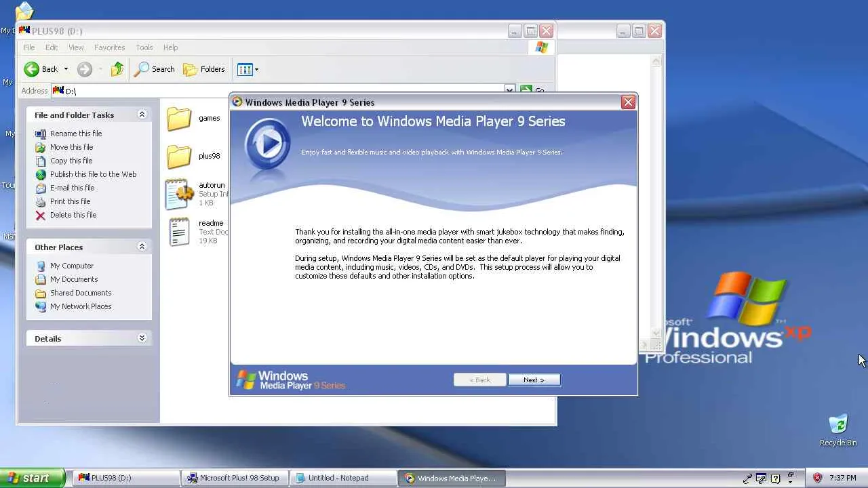Screen dimensions: 868x488
Task: Open the Back history dropdown arrow
Action: pyautogui.click(x=66, y=69)
